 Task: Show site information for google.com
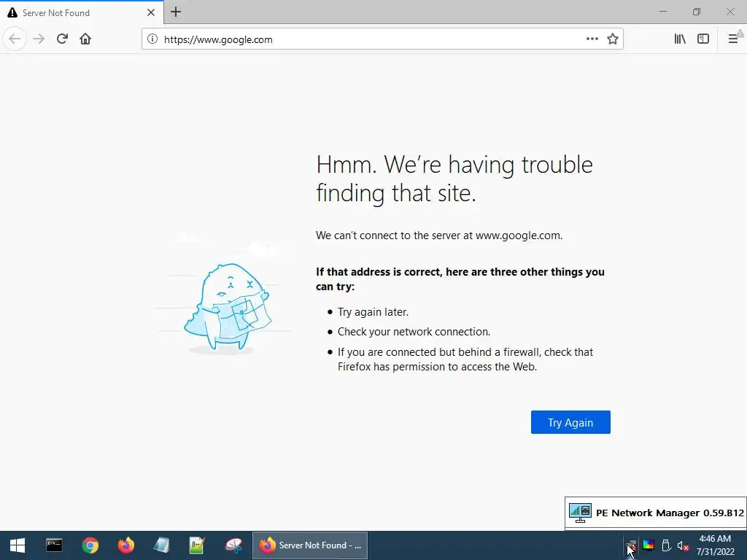(x=152, y=39)
